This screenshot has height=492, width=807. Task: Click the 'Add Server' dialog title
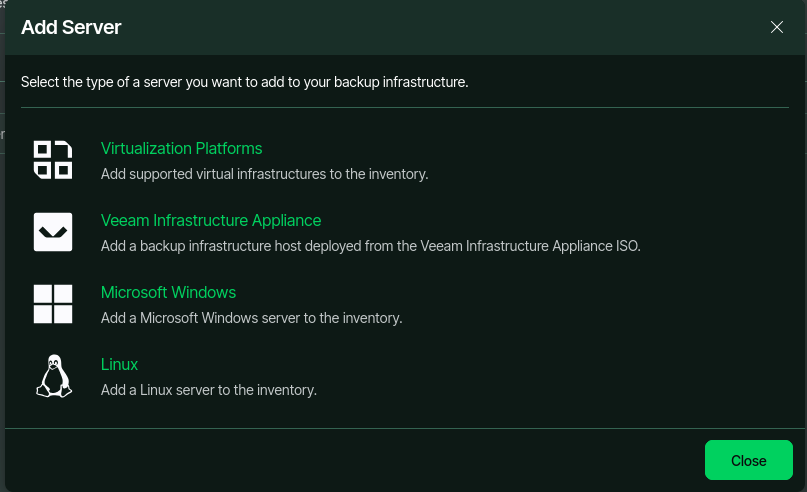click(x=71, y=27)
